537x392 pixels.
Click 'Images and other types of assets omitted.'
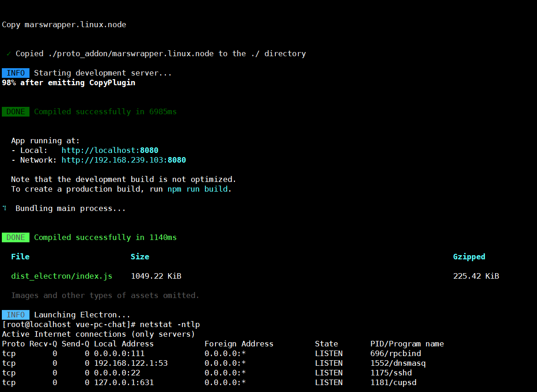coord(105,295)
